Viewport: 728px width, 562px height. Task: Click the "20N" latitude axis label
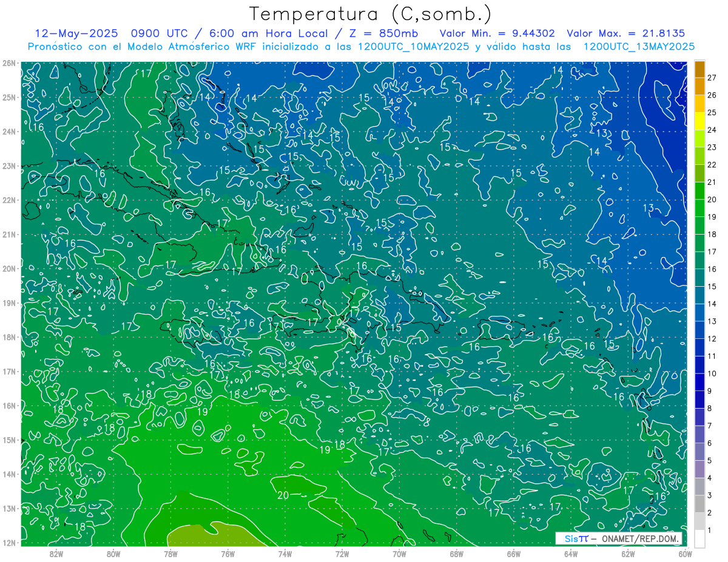8,269
